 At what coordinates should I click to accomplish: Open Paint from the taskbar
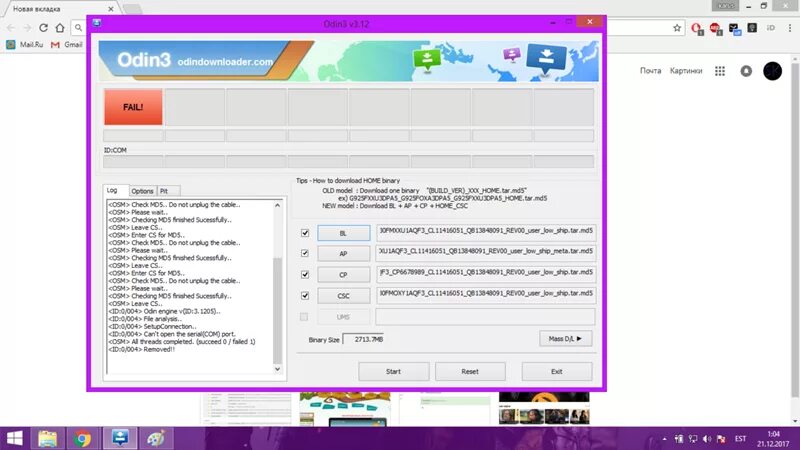click(156, 438)
